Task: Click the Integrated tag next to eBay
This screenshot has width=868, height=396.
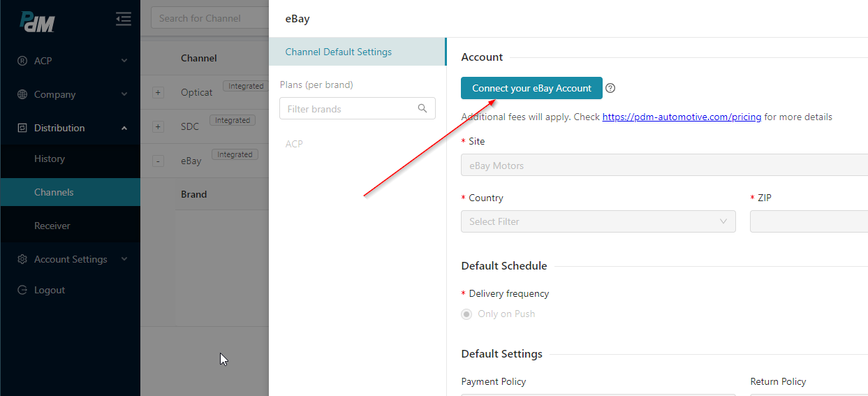Action: click(x=235, y=154)
